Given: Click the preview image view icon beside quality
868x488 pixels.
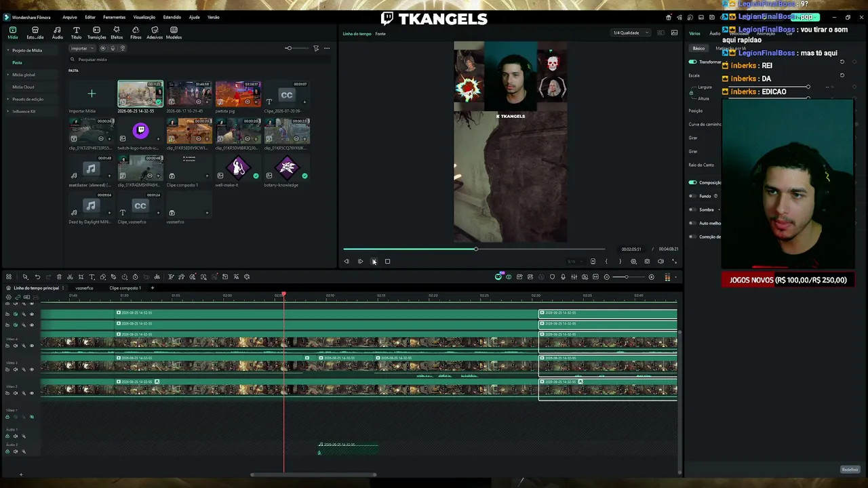Looking at the screenshot, I should tap(674, 33).
